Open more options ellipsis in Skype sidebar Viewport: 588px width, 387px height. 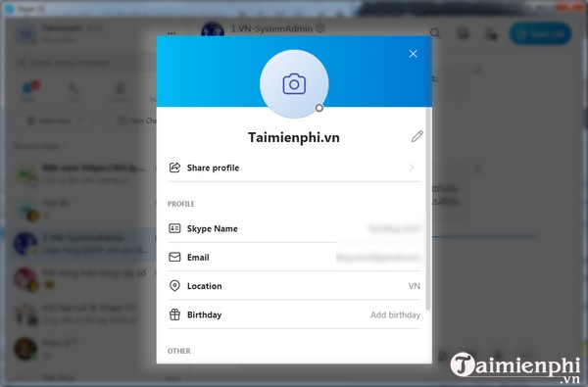click(171, 33)
